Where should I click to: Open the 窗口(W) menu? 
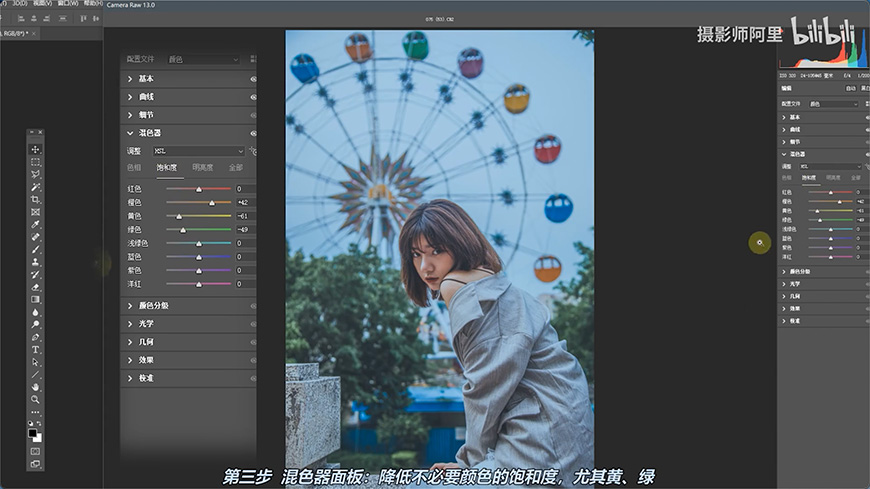pyautogui.click(x=68, y=3)
